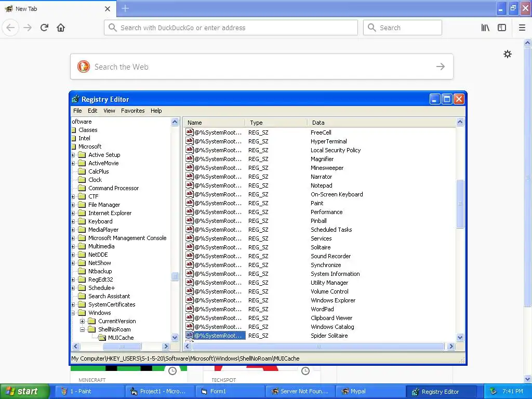Expand the RegEdt32 key
This screenshot has width=532, height=399.
(73, 280)
